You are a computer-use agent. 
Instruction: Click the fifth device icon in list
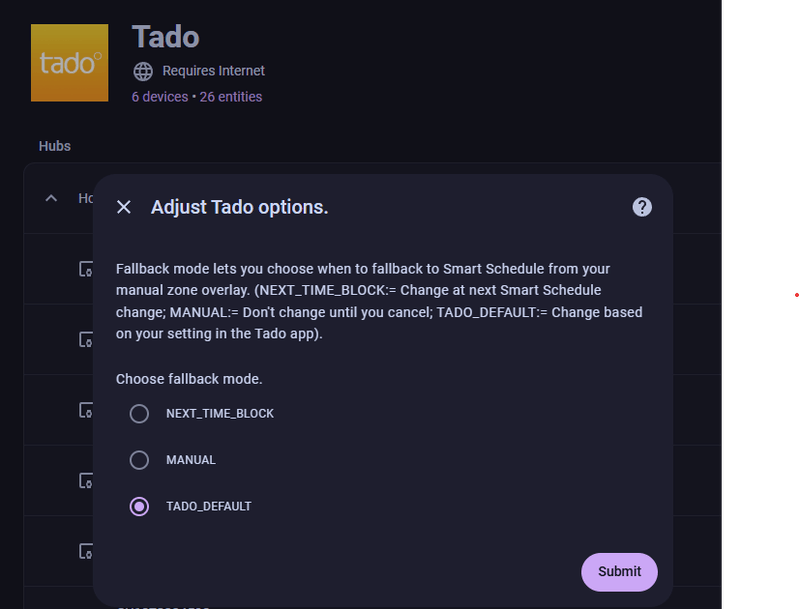coord(86,551)
